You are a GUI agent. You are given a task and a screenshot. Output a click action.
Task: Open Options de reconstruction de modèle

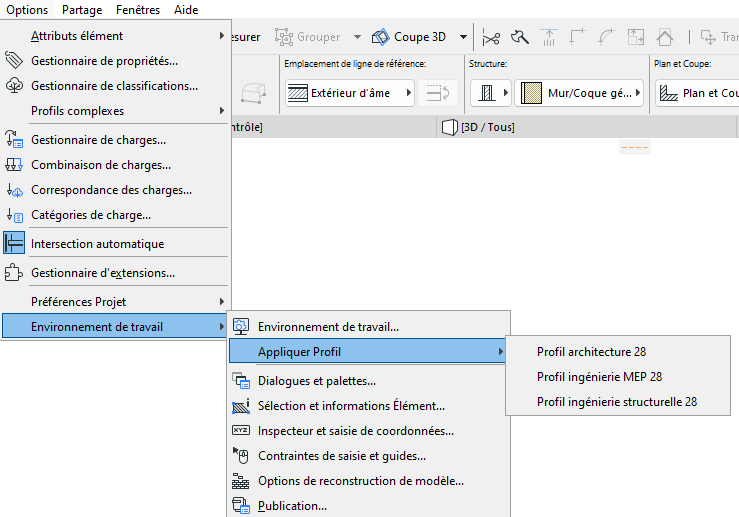(369, 481)
